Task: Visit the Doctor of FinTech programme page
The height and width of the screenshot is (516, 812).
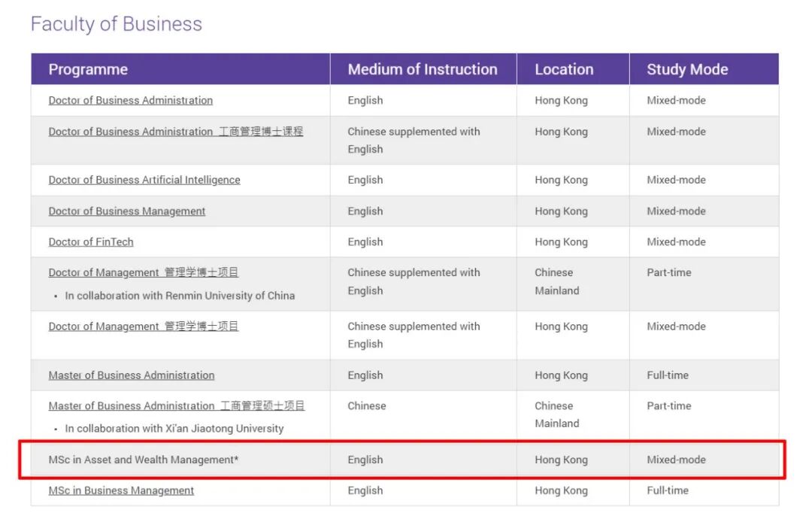Action: pos(91,242)
